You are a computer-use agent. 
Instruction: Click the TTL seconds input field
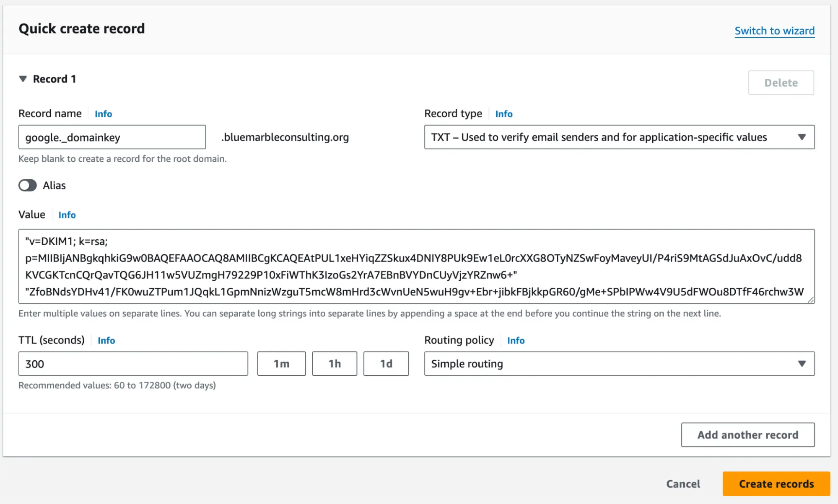point(133,364)
